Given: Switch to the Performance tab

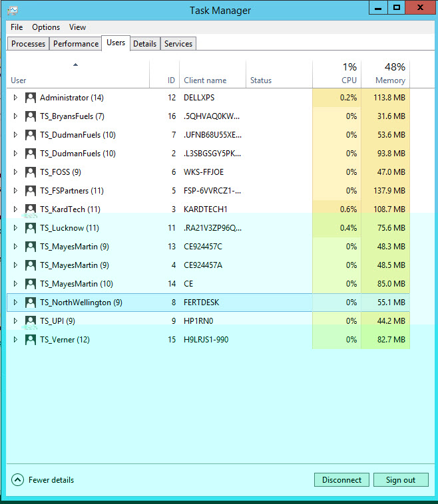Looking at the screenshot, I should click(x=76, y=44).
